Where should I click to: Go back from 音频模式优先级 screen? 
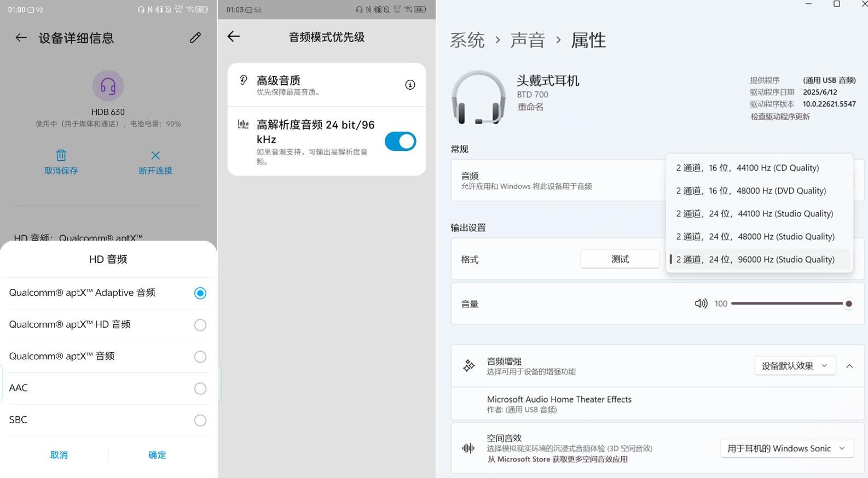[x=234, y=37]
